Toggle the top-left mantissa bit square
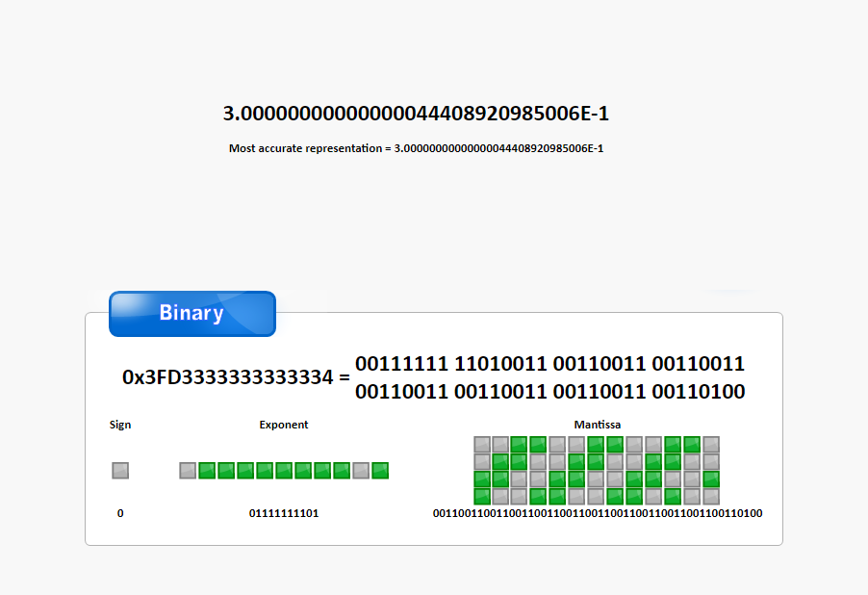Viewport: 868px width, 595px height. click(482, 444)
